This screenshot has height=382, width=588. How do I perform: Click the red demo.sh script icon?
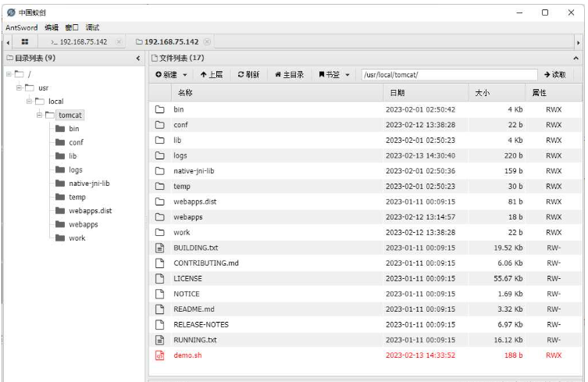click(x=160, y=355)
